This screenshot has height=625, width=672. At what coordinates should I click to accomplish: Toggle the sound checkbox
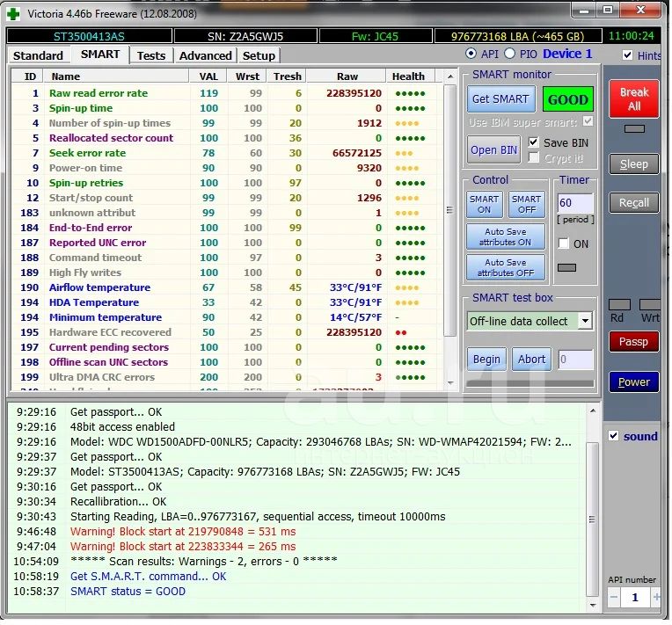click(613, 436)
